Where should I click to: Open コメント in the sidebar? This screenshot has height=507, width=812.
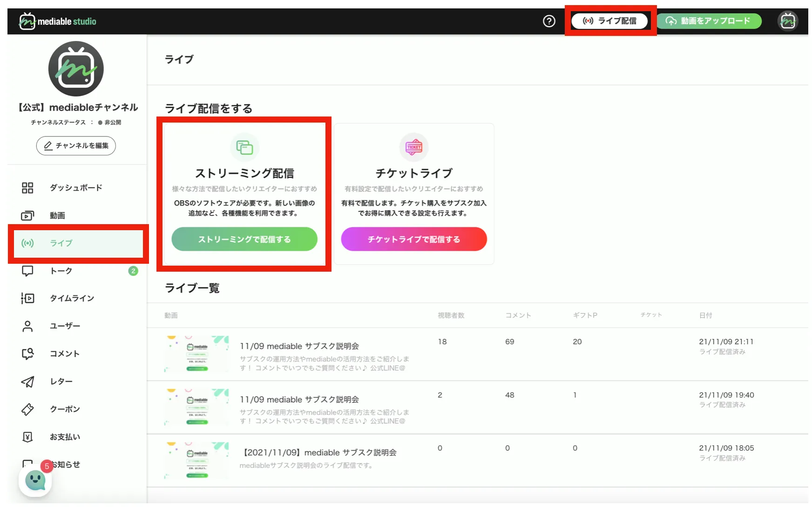[65, 354]
